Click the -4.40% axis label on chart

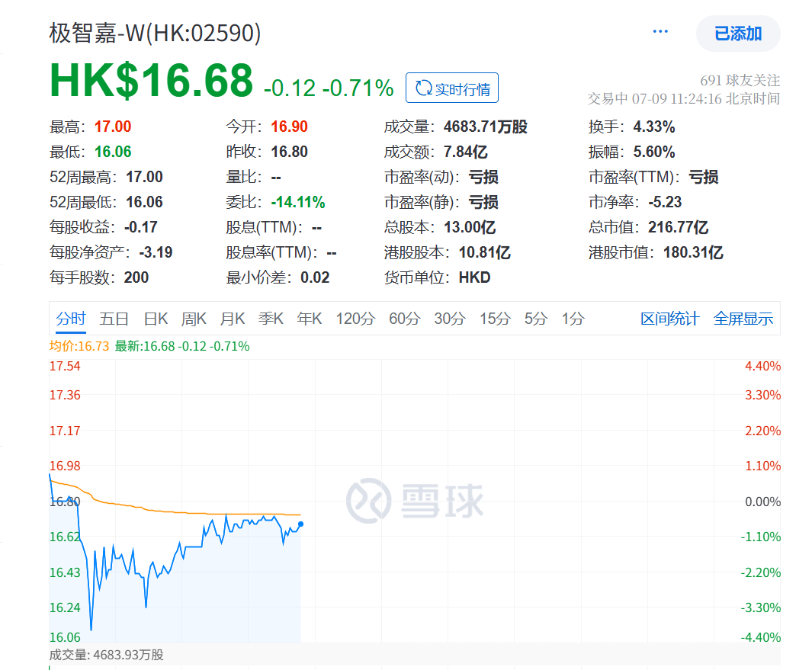click(760, 637)
